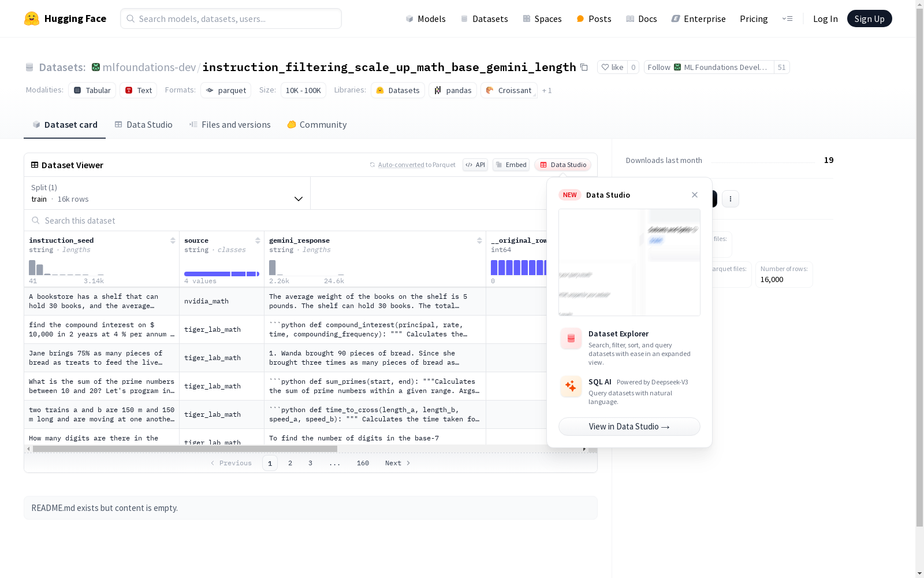Select the pandas library tag
Screen dimensions: 924x578
(453, 90)
